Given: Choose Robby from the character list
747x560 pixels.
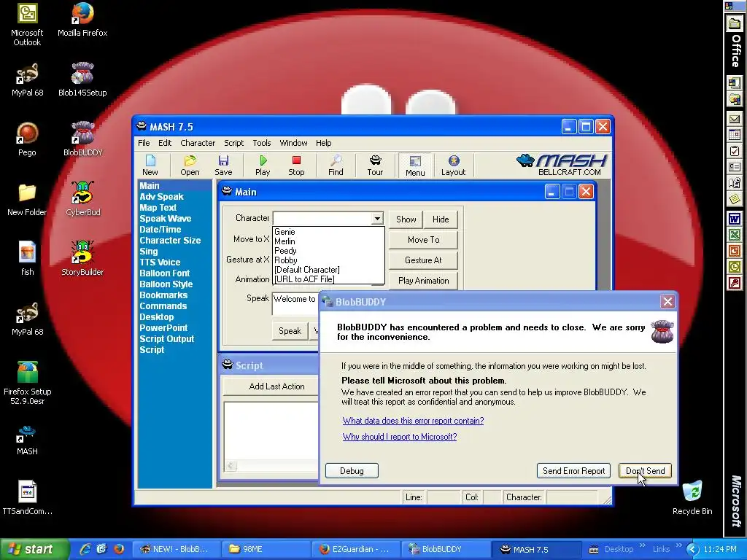Looking at the screenshot, I should click(x=328, y=260).
